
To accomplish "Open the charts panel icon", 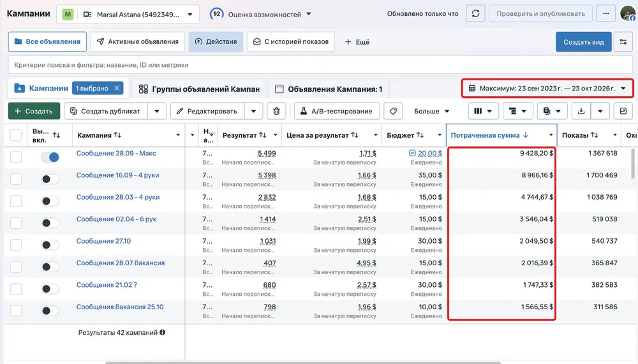I will 623,111.
